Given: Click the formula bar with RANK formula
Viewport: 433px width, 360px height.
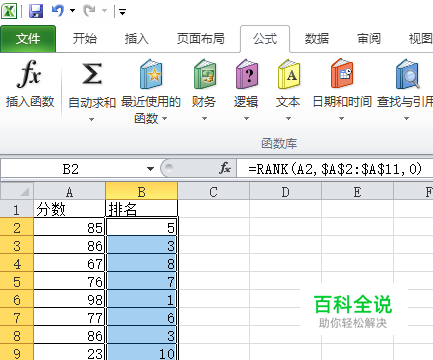Looking at the screenshot, I should (x=335, y=169).
